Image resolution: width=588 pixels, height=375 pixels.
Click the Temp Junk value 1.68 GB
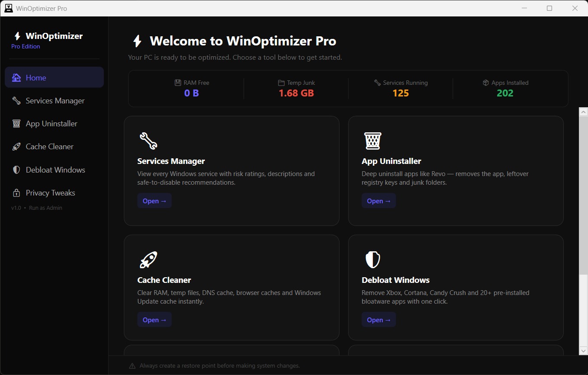(x=296, y=93)
